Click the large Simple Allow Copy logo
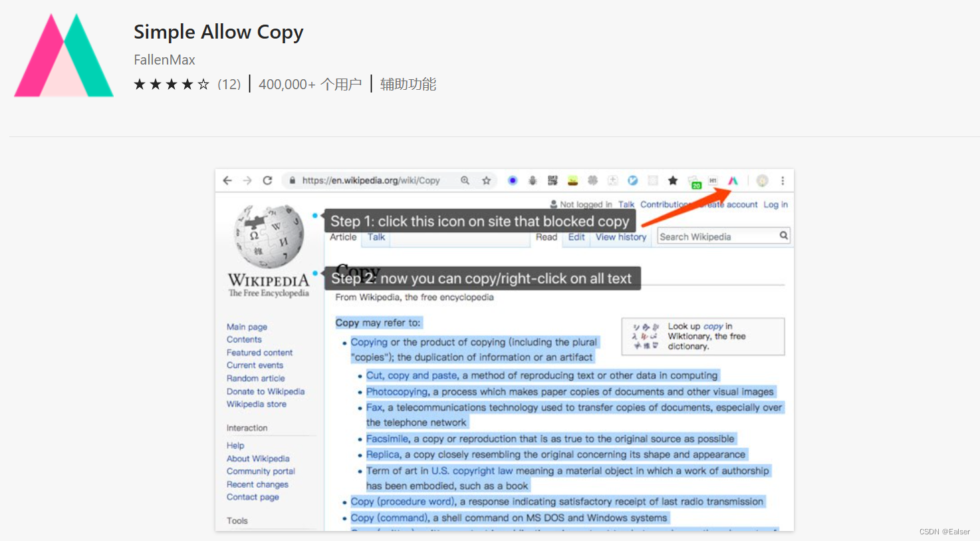 (64, 55)
